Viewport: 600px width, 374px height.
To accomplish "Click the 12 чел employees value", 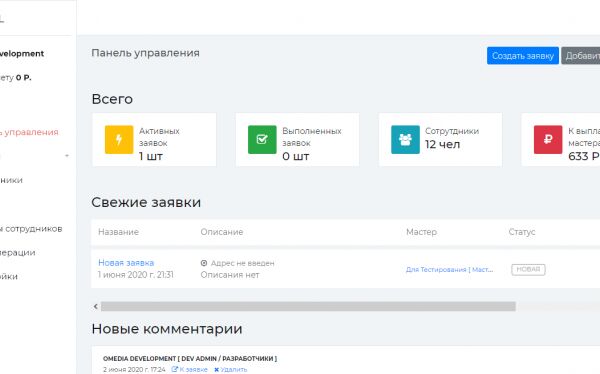I will click(x=442, y=144).
